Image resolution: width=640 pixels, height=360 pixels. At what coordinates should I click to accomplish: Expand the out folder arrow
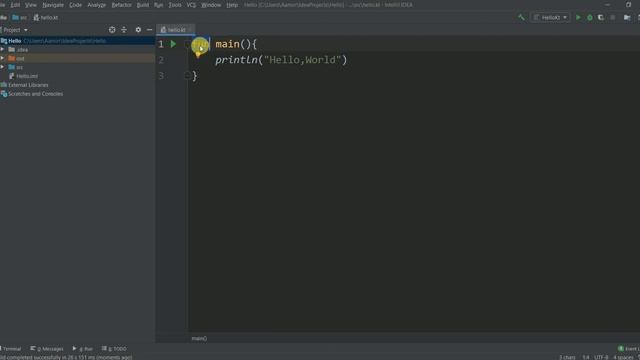point(3,58)
